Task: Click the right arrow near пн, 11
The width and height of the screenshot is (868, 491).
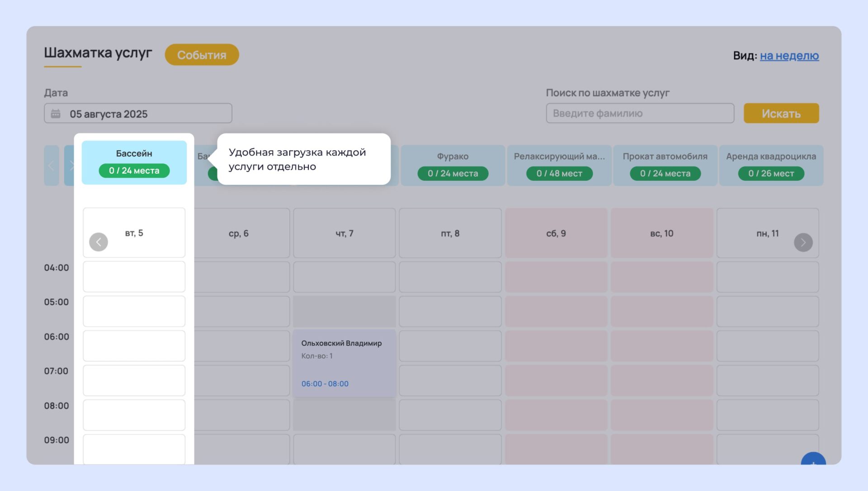Action: 803,242
